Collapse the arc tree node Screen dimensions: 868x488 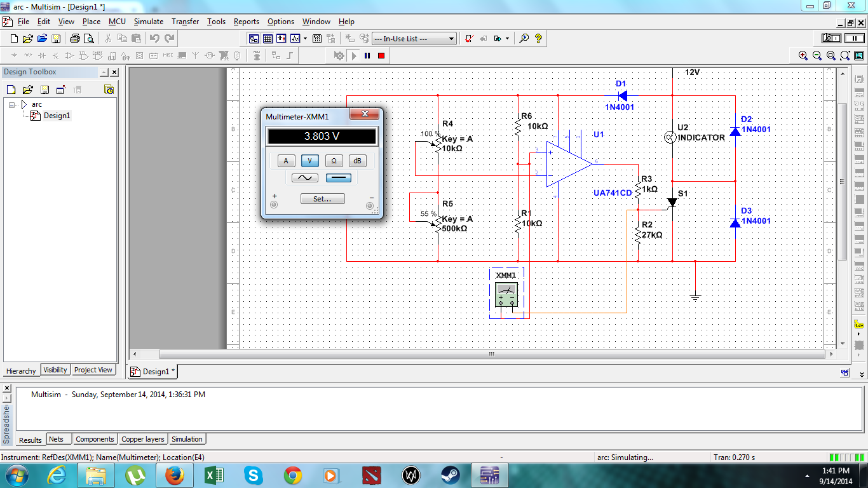point(11,104)
